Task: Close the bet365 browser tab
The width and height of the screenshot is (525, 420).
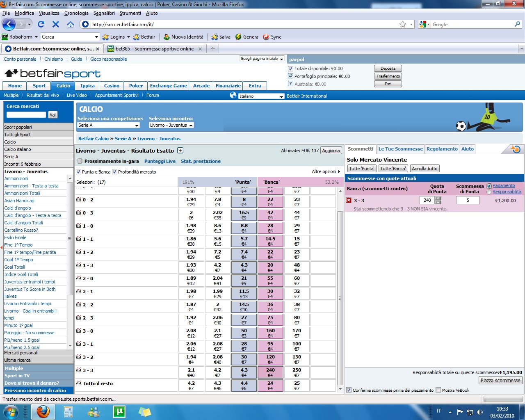Action: 200,49
